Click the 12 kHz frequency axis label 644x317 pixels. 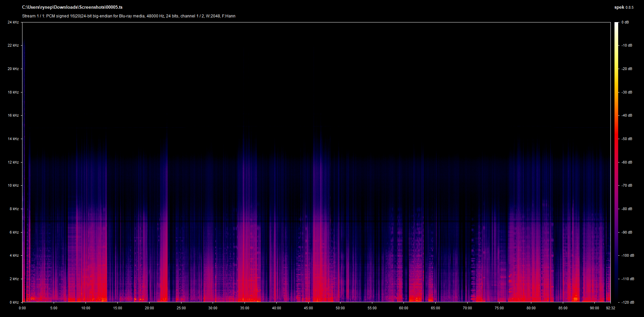tap(13, 162)
